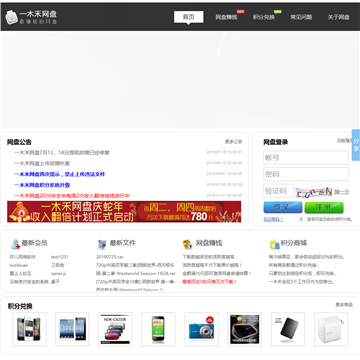This screenshot has height=360, width=360.
Task: Select the iPad product thumbnail
Action: tap(72, 329)
